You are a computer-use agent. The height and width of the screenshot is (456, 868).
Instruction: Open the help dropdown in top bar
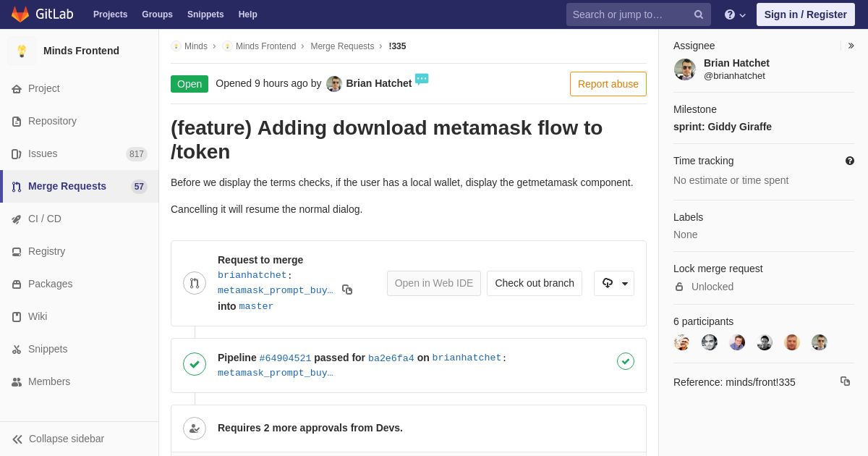click(x=735, y=14)
